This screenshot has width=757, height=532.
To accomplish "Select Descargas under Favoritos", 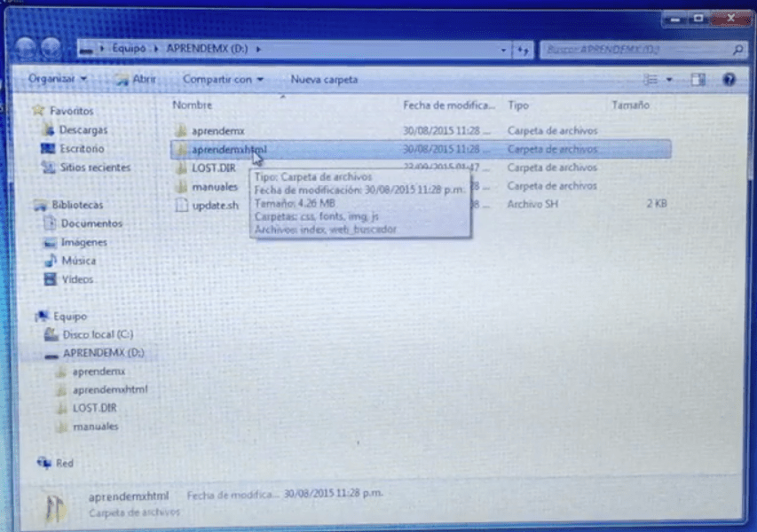I will point(83,129).
